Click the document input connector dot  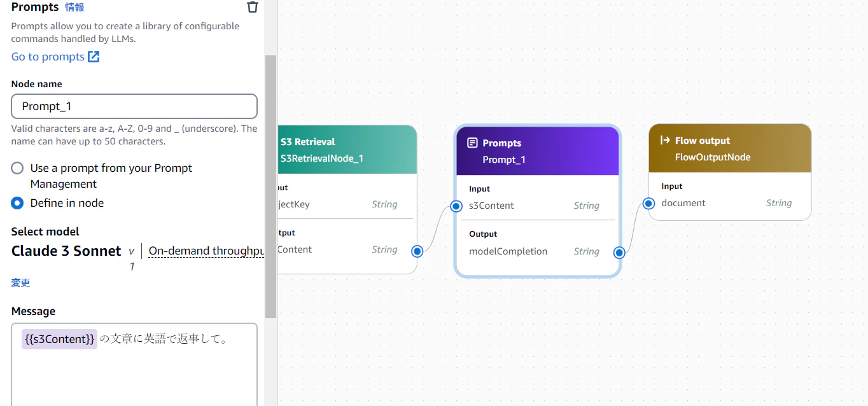(x=648, y=204)
